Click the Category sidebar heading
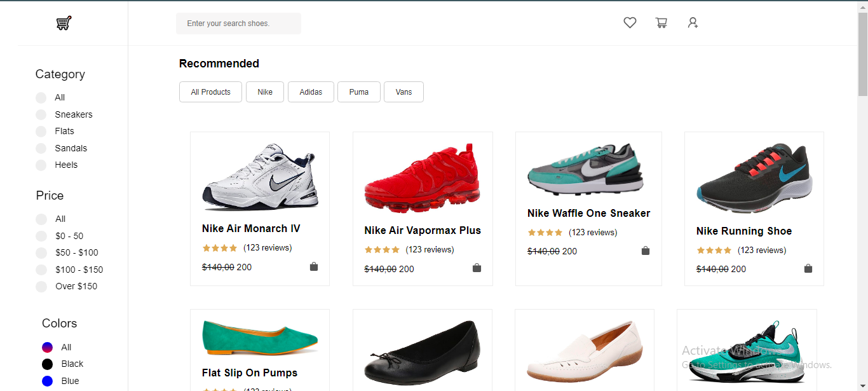The width and height of the screenshot is (868, 391). [60, 74]
